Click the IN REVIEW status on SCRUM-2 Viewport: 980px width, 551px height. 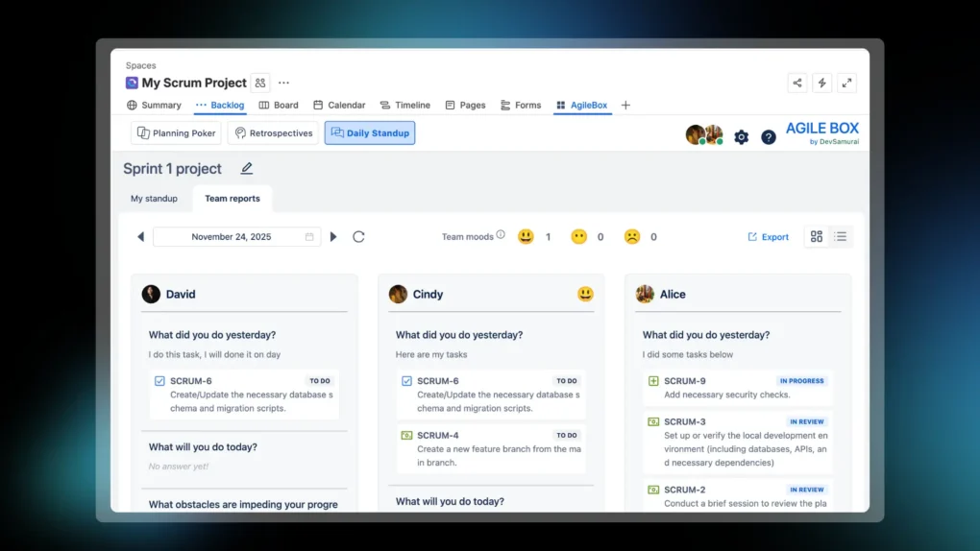(806, 490)
